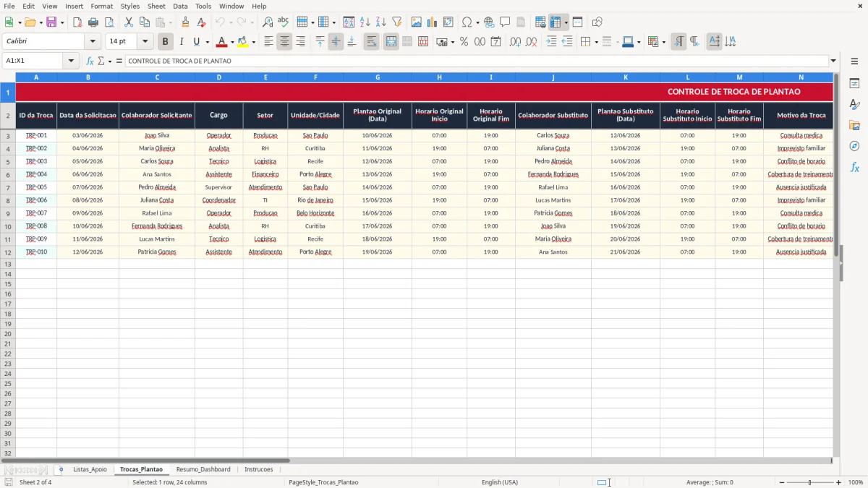The width and height of the screenshot is (868, 488).
Task: Toggle Wrap Text
Action: click(x=372, y=42)
